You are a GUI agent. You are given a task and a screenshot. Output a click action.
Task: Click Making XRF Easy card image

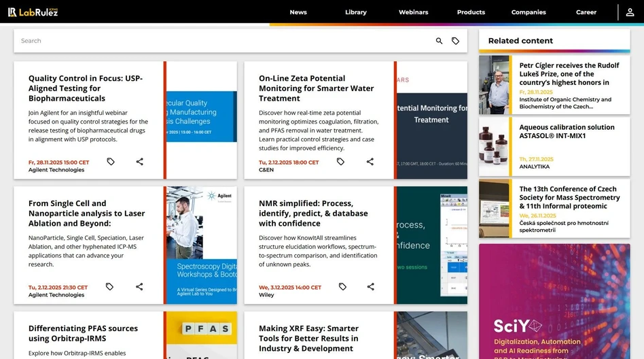432,335
